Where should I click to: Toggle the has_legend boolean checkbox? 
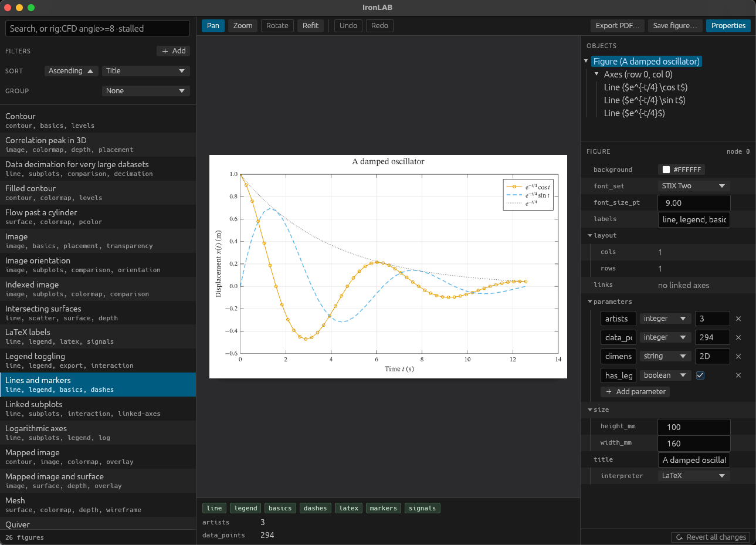700,375
